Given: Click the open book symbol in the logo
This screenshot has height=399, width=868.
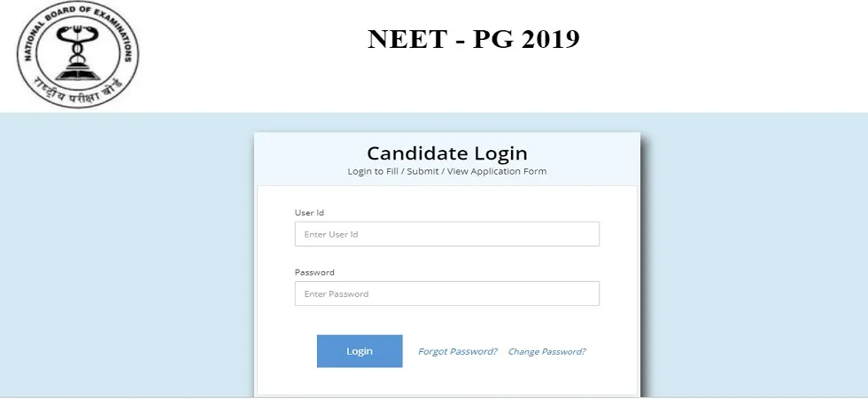Looking at the screenshot, I should click(x=78, y=73).
